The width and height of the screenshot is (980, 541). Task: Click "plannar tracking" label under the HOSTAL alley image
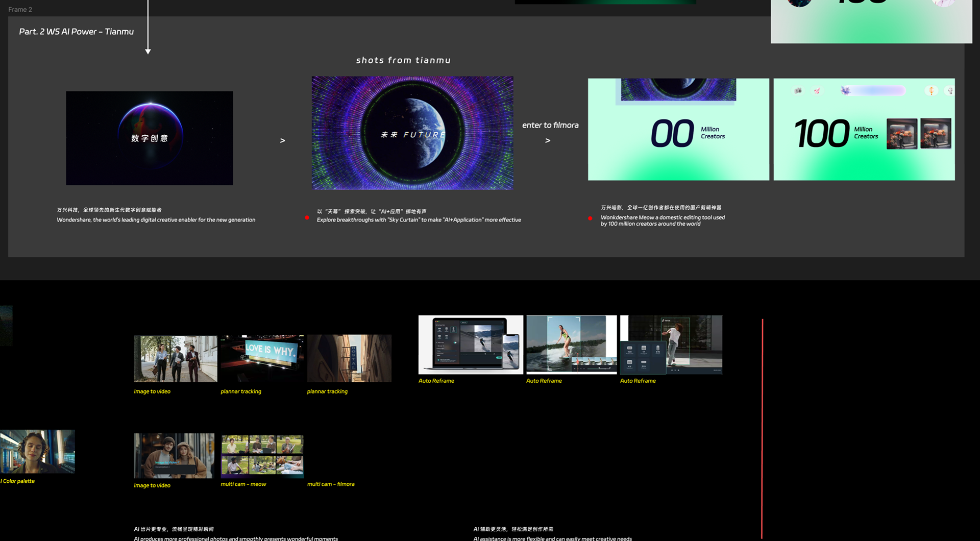[327, 391]
